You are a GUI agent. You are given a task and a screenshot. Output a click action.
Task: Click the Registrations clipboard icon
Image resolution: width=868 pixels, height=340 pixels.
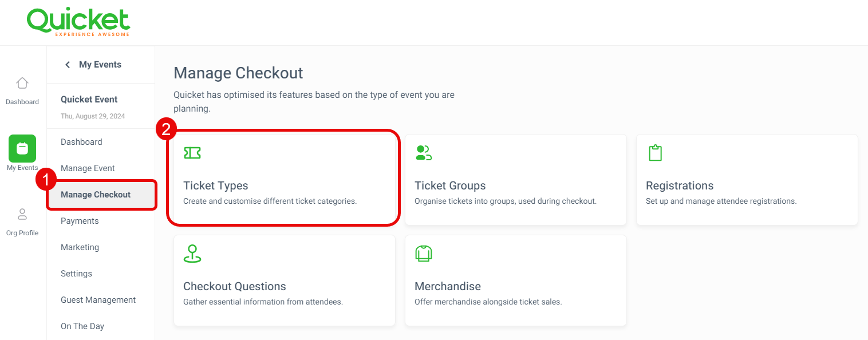click(655, 153)
